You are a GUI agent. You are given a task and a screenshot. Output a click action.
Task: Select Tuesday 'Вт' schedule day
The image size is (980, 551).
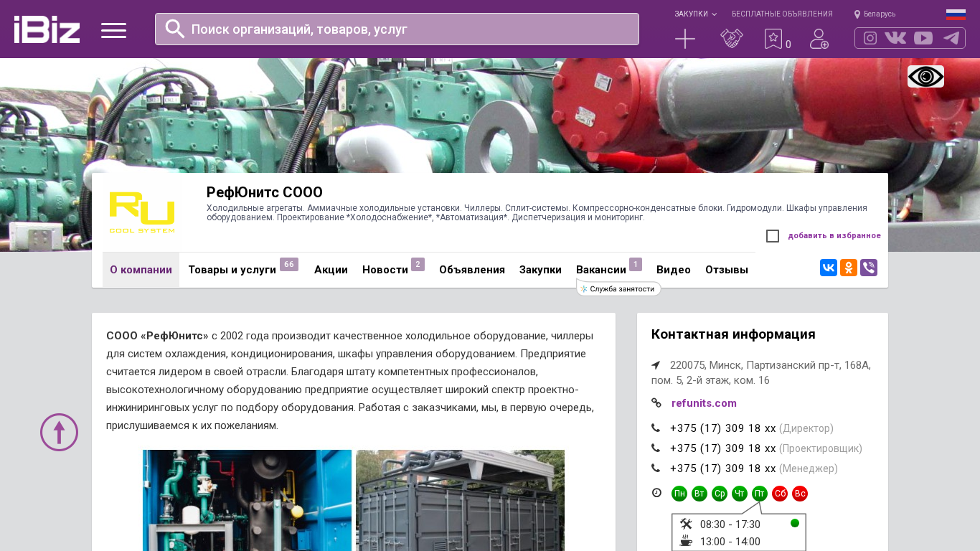[x=699, y=494]
